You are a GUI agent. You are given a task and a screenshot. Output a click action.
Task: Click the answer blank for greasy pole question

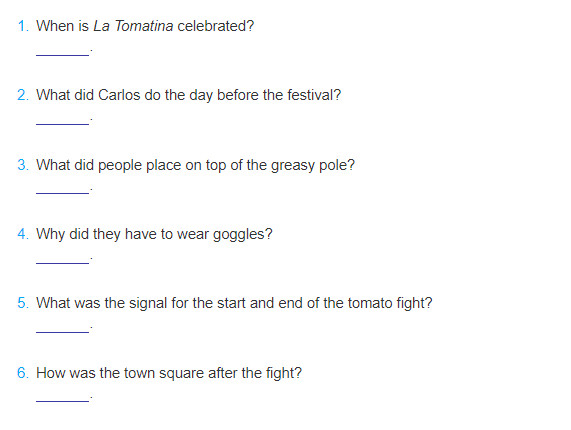[62, 190]
